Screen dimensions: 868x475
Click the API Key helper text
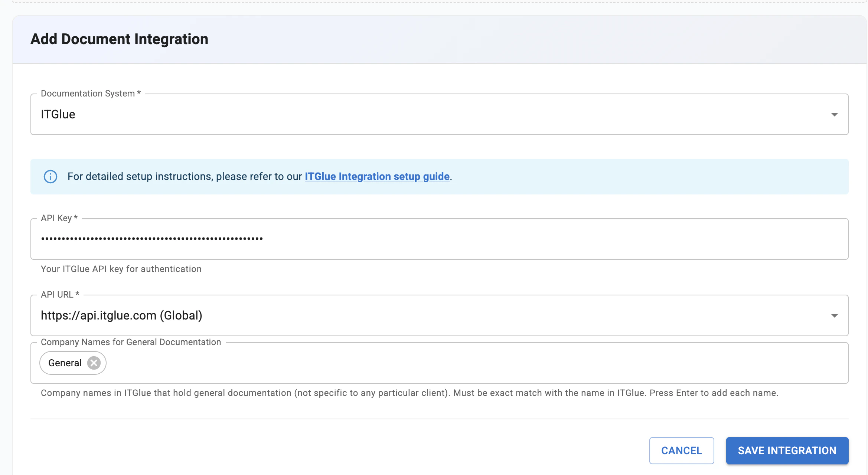point(121,269)
